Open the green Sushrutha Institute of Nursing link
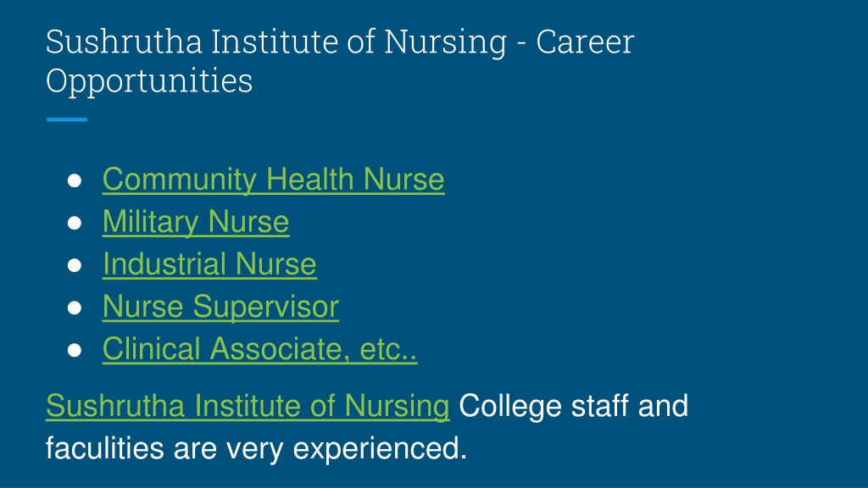This screenshot has height=488, width=868. pyautogui.click(x=248, y=406)
